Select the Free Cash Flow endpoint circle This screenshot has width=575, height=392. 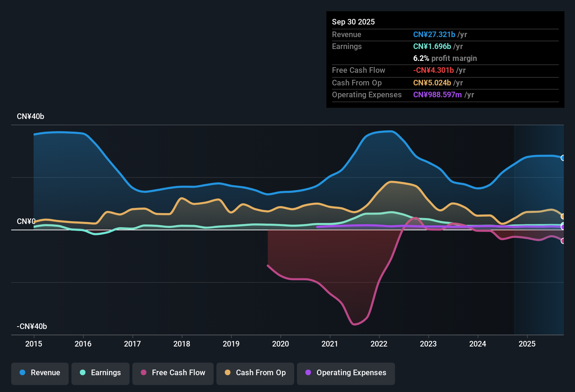pos(563,241)
